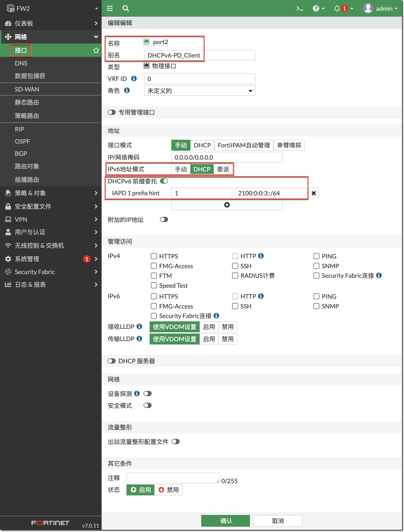
Task: Enable the IPv6 PING checkbox
Action: (x=316, y=296)
